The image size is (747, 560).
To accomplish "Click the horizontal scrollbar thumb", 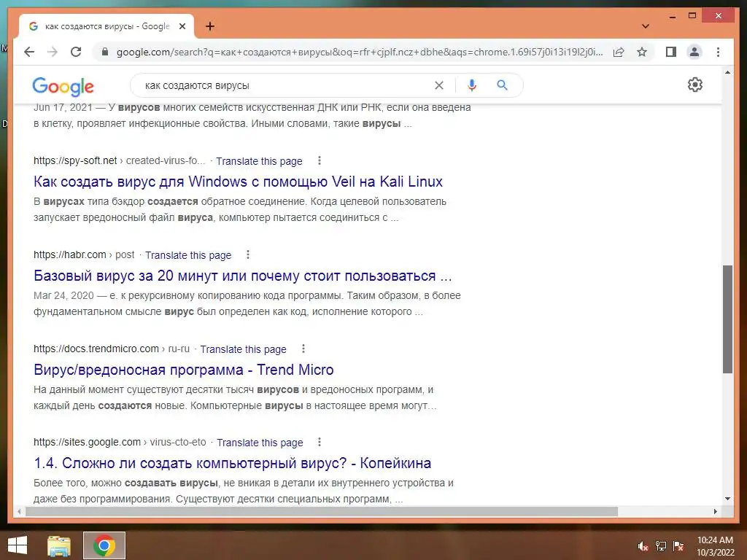I will [322, 511].
